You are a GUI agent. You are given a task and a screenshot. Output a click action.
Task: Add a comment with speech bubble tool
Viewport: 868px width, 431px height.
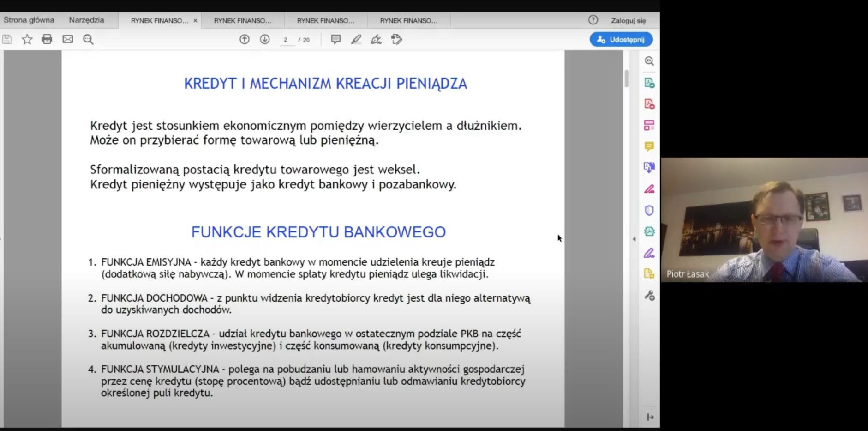click(x=336, y=39)
